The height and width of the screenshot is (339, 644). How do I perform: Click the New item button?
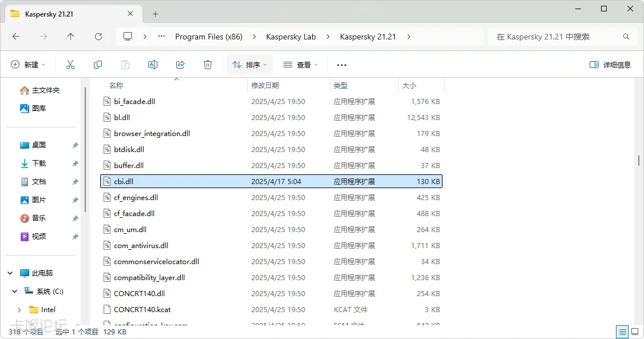tap(28, 65)
